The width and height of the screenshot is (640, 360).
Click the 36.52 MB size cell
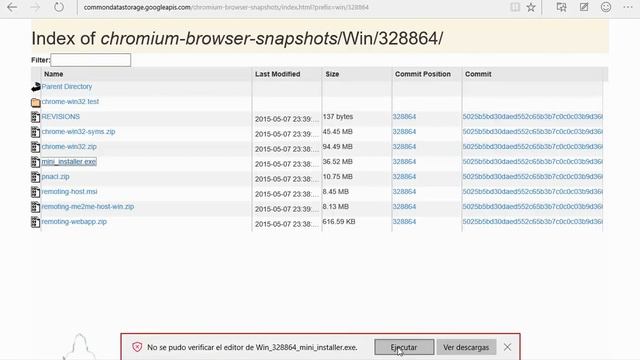coord(338,162)
